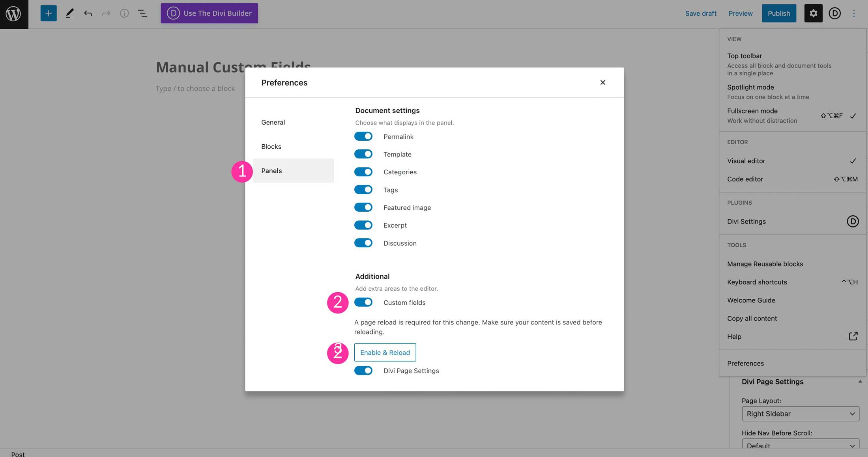Open the document overview list icon
Viewport: 868px width, 457px height.
[142, 13]
